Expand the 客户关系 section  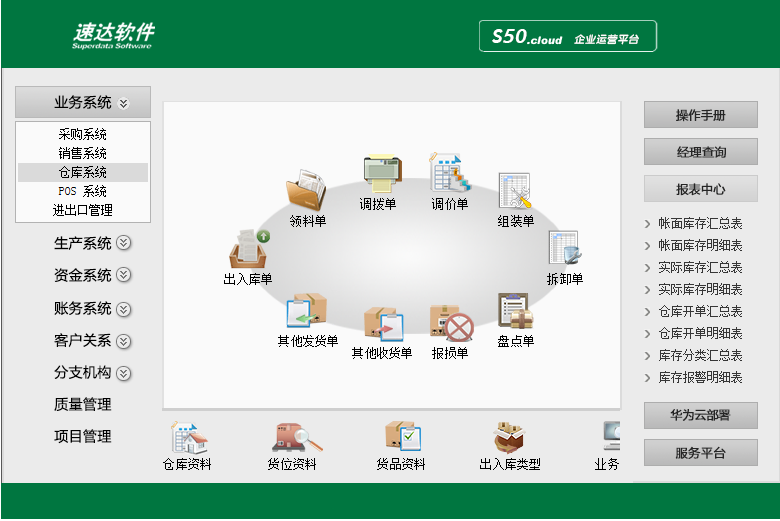(92, 341)
